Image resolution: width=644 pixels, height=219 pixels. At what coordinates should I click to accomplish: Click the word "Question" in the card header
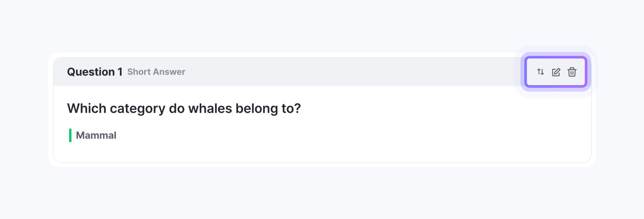click(x=91, y=72)
